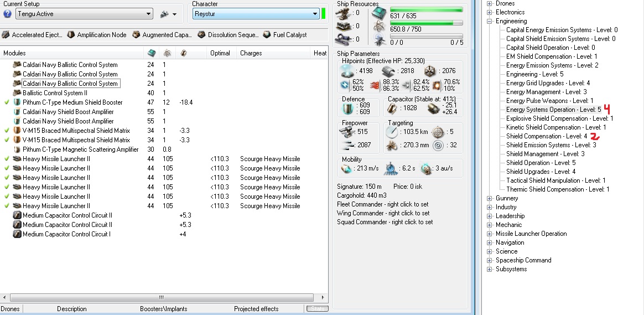Open the ship browser icon next to setup

click(x=164, y=14)
